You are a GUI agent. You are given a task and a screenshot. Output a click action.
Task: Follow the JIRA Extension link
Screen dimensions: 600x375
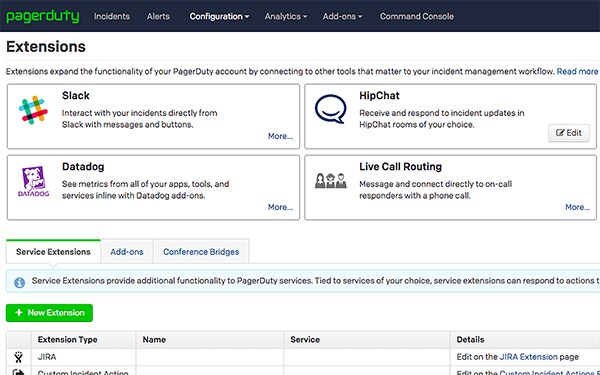coord(528,357)
